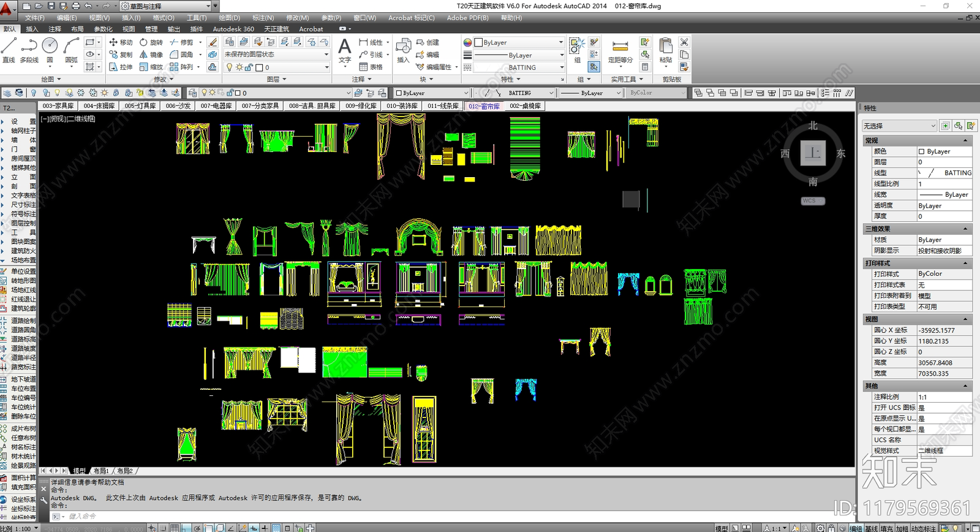Toggle 填充 button in status bar
The width and height of the screenshot is (980, 532).
tap(886, 528)
